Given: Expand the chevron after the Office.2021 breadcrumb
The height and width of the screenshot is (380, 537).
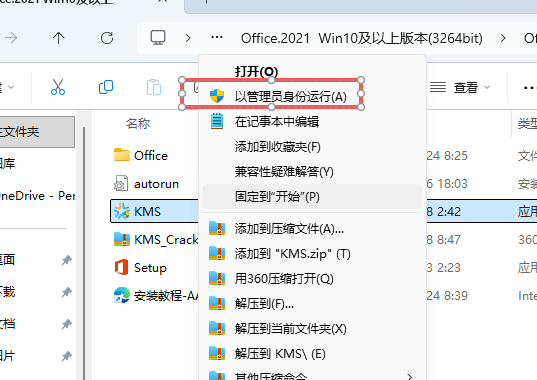Looking at the screenshot, I should [502, 38].
